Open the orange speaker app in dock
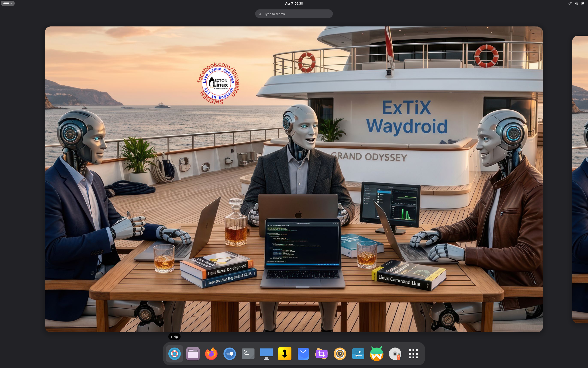Viewport: 588px width, 368px height. [x=340, y=354]
